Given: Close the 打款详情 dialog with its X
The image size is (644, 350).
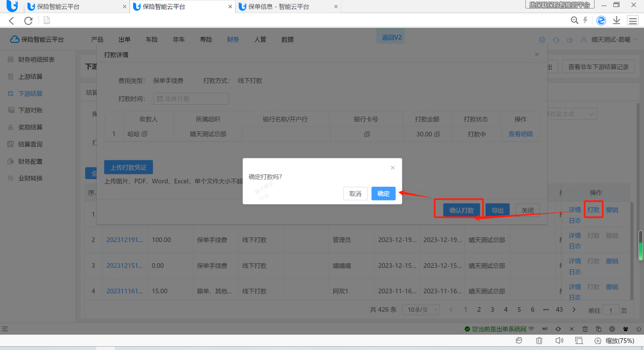Looking at the screenshot, I should [x=537, y=54].
